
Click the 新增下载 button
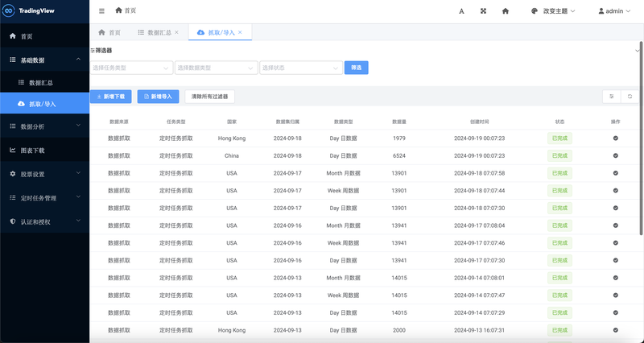(x=110, y=97)
